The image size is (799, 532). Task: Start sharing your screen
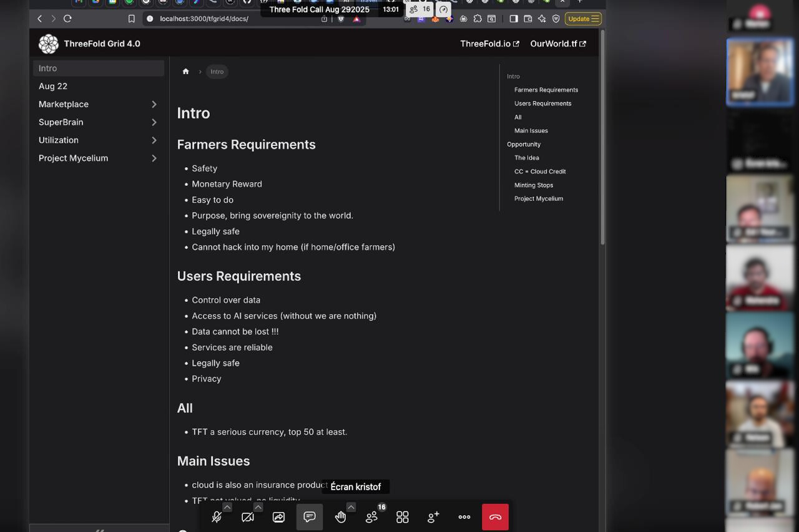[278, 517]
